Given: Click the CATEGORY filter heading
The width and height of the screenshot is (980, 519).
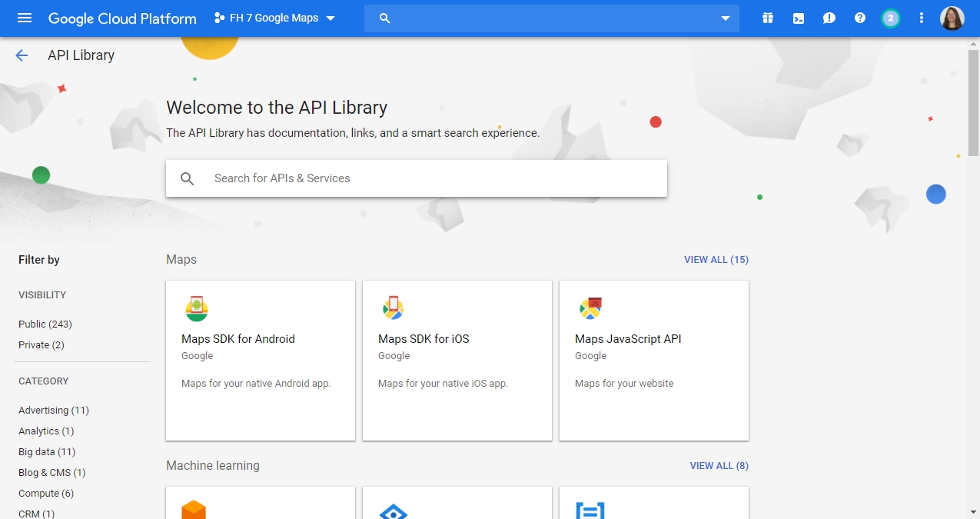Looking at the screenshot, I should [44, 381].
